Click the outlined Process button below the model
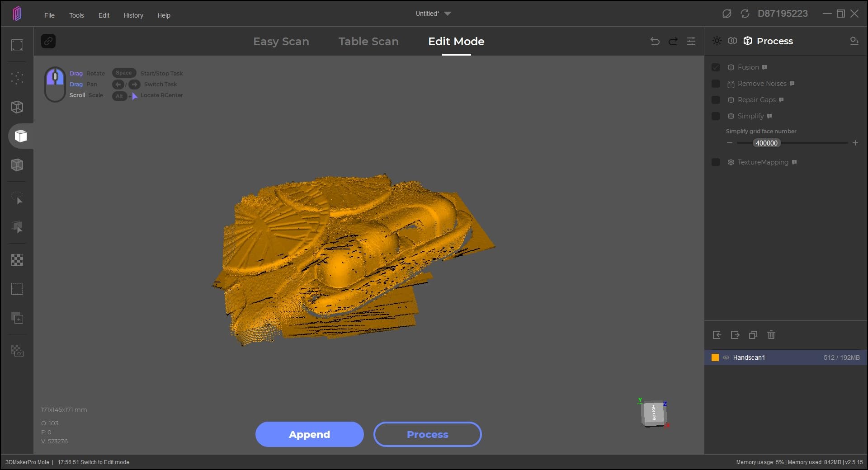This screenshot has height=470, width=868. [428, 434]
